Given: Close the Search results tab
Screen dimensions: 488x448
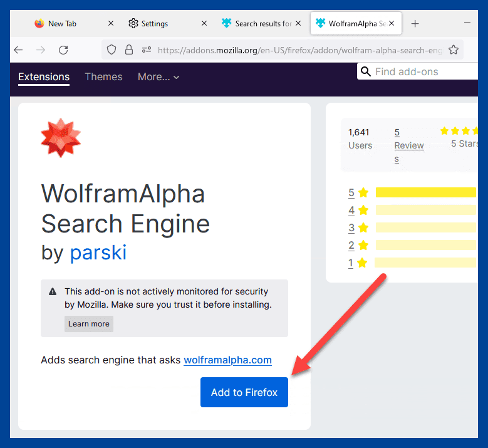Looking at the screenshot, I should 298,23.
